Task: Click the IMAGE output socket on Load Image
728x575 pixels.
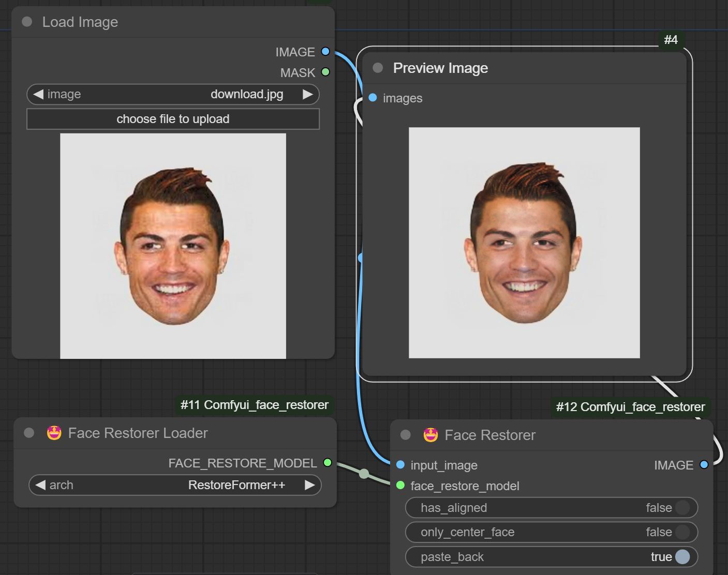Action: tap(325, 51)
